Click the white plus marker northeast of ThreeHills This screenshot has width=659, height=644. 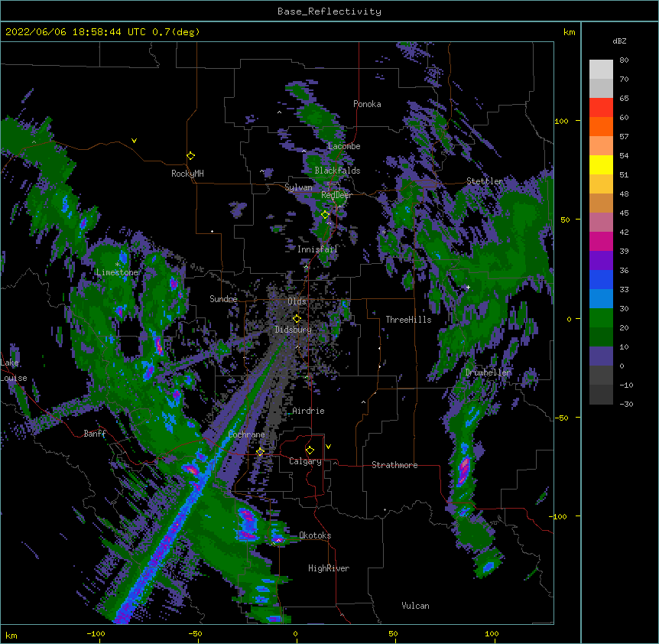pyautogui.click(x=468, y=288)
